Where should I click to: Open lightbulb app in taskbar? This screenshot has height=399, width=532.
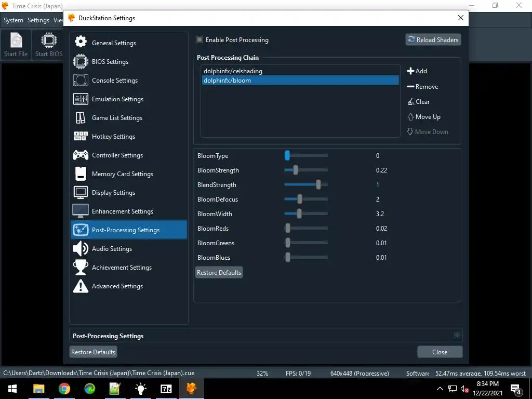click(140, 389)
